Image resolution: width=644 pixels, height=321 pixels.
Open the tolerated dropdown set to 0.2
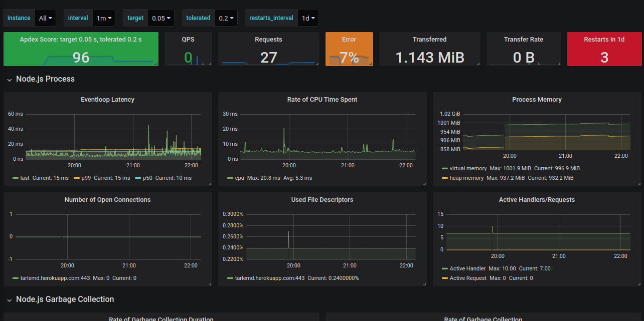pos(226,18)
